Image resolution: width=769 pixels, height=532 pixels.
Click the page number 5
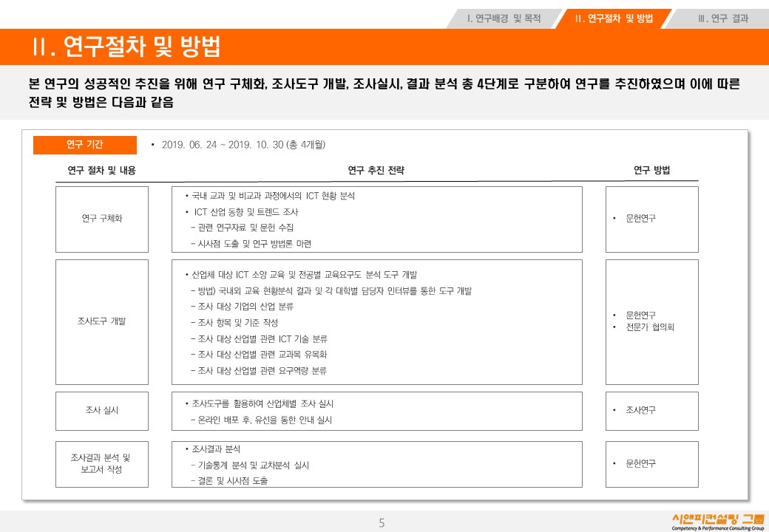(x=382, y=523)
